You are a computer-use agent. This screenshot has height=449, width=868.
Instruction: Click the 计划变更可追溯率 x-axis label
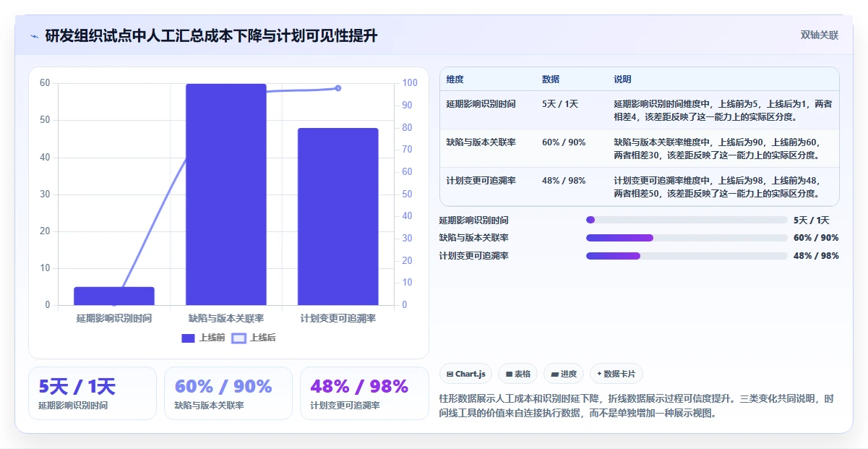click(338, 318)
